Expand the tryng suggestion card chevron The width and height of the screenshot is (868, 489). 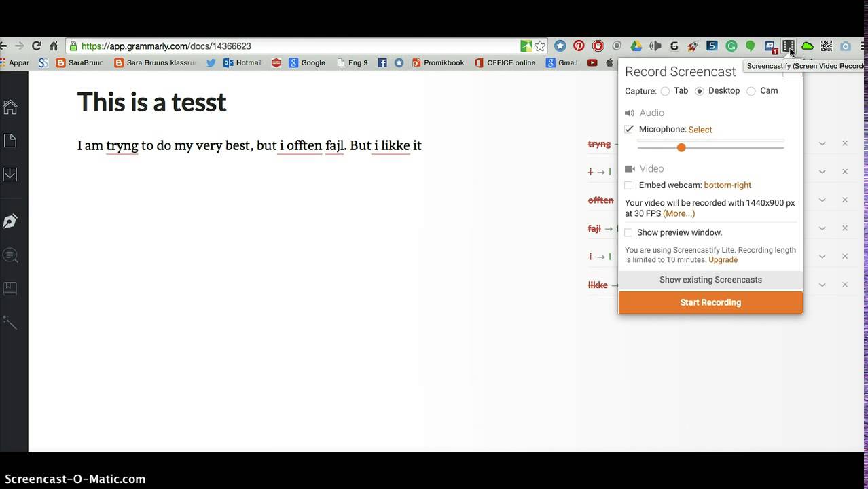(822, 143)
